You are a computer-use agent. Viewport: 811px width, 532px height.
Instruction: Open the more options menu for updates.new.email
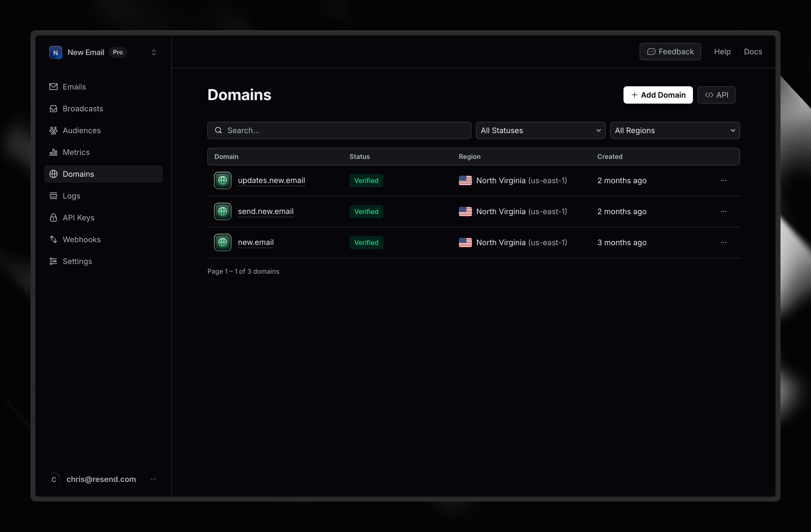(x=723, y=180)
